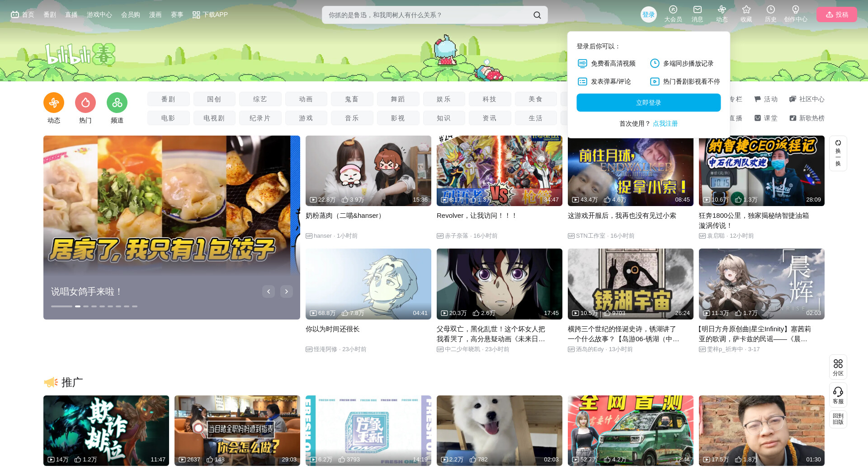Click 回到旧版 button
Screen dimensions: 868x470
838,419
